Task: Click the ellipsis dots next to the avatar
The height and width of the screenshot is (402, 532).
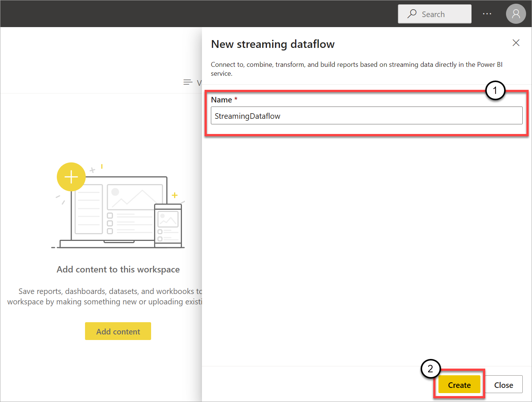Action: coord(487,14)
